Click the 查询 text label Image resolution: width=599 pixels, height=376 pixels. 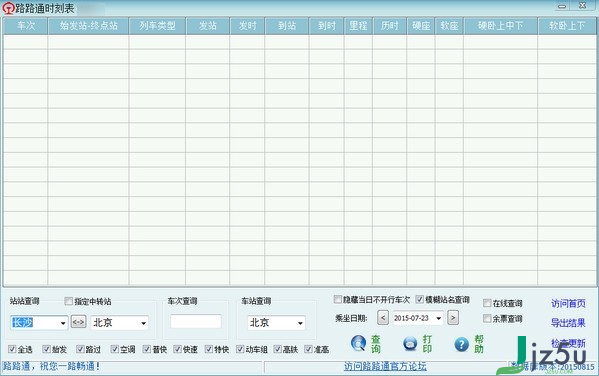point(376,344)
